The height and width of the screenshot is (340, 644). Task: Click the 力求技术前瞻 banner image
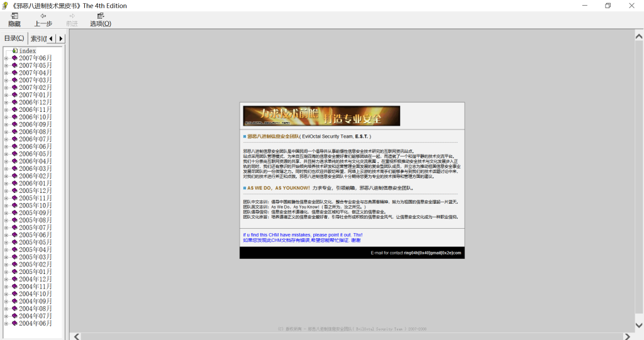(321, 116)
